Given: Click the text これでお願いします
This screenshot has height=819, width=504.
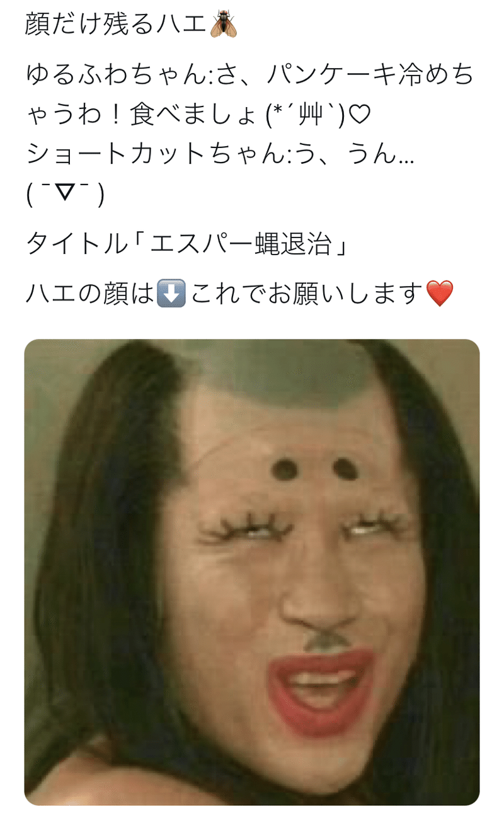Looking at the screenshot, I should pyautogui.click(x=306, y=293).
